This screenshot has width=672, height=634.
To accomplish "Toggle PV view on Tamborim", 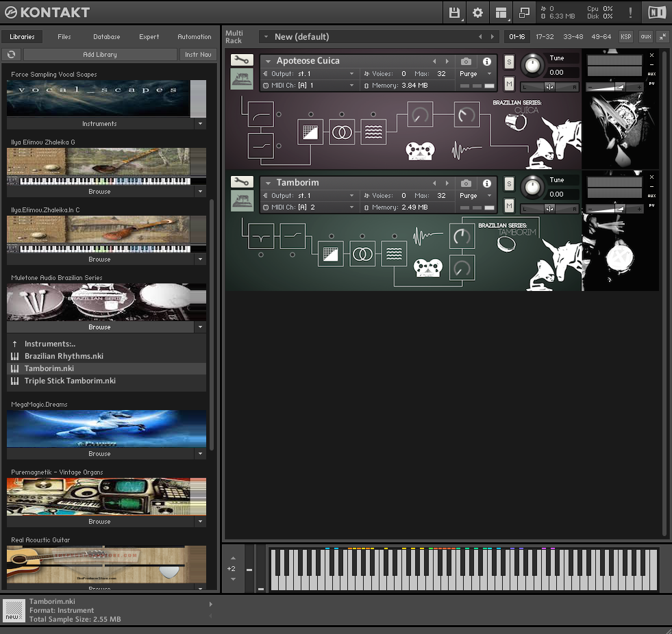I will pyautogui.click(x=651, y=205).
